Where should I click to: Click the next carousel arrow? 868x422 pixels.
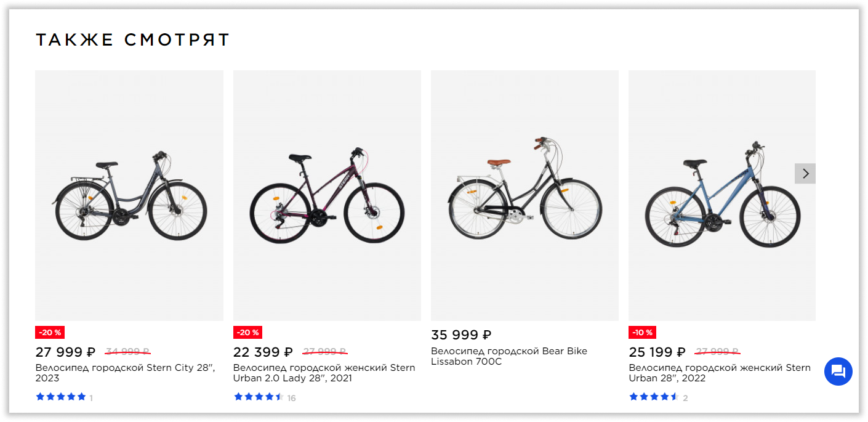(805, 174)
